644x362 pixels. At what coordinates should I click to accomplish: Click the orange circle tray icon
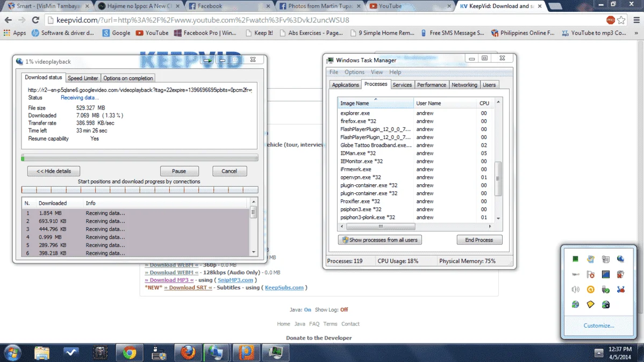(x=591, y=289)
